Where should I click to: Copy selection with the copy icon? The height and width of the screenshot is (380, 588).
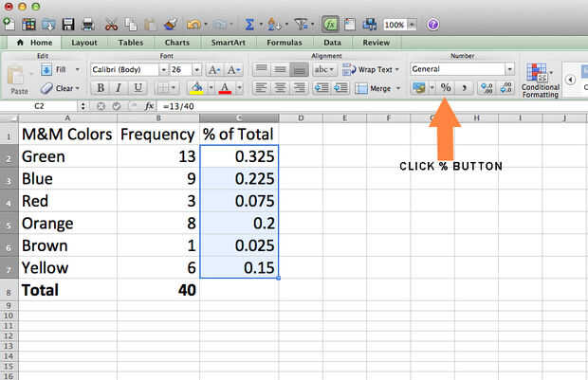point(131,25)
